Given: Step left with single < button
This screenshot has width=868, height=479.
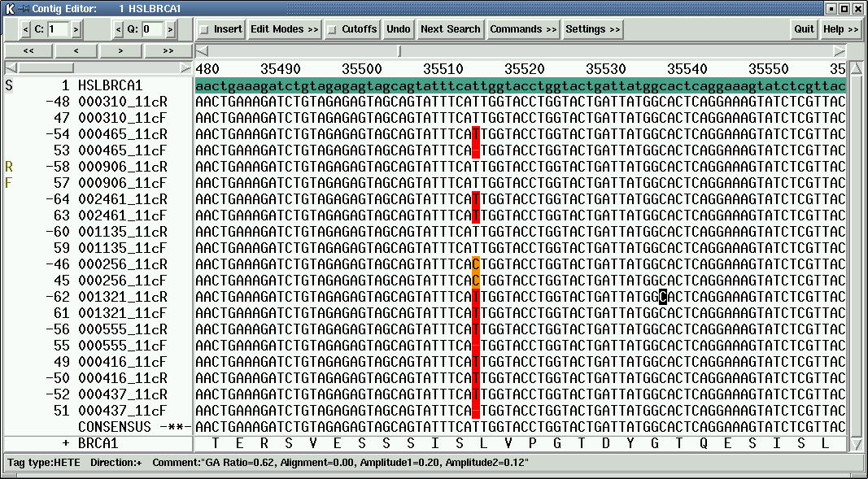Looking at the screenshot, I should pos(76,51).
